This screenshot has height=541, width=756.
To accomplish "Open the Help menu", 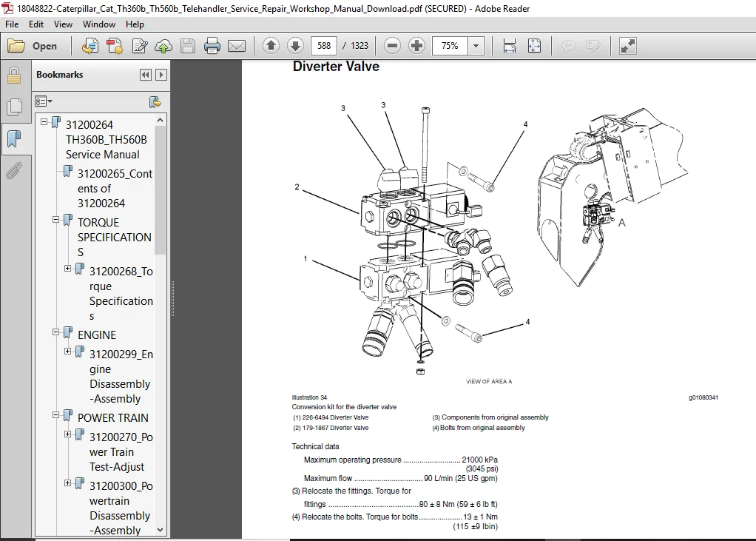I will tap(135, 24).
